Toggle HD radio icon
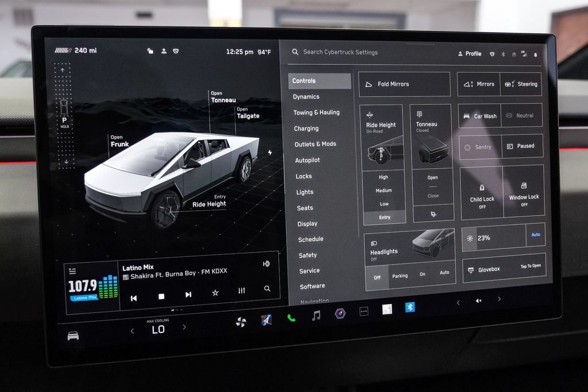Screen dimensions: 588x392 (266, 264)
